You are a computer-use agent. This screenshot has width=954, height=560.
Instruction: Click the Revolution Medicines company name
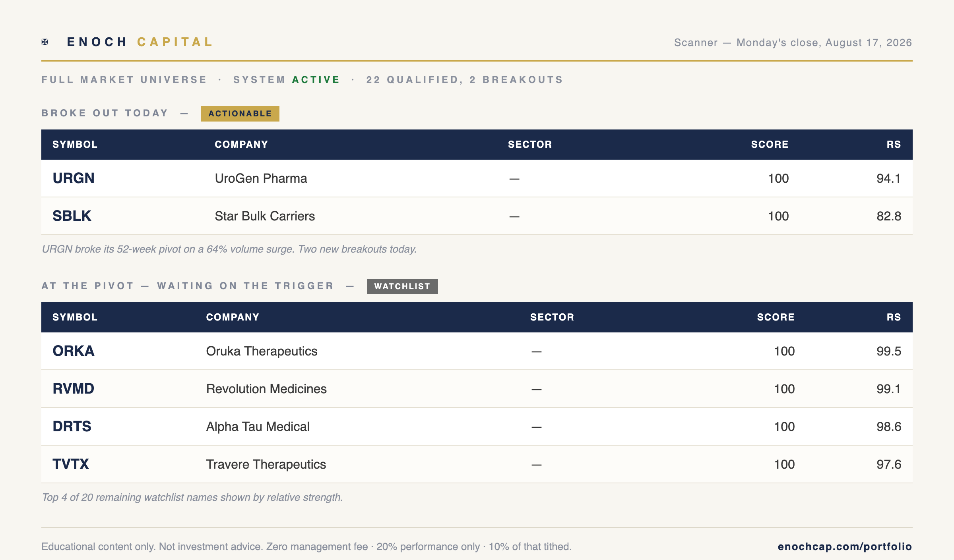coord(266,389)
